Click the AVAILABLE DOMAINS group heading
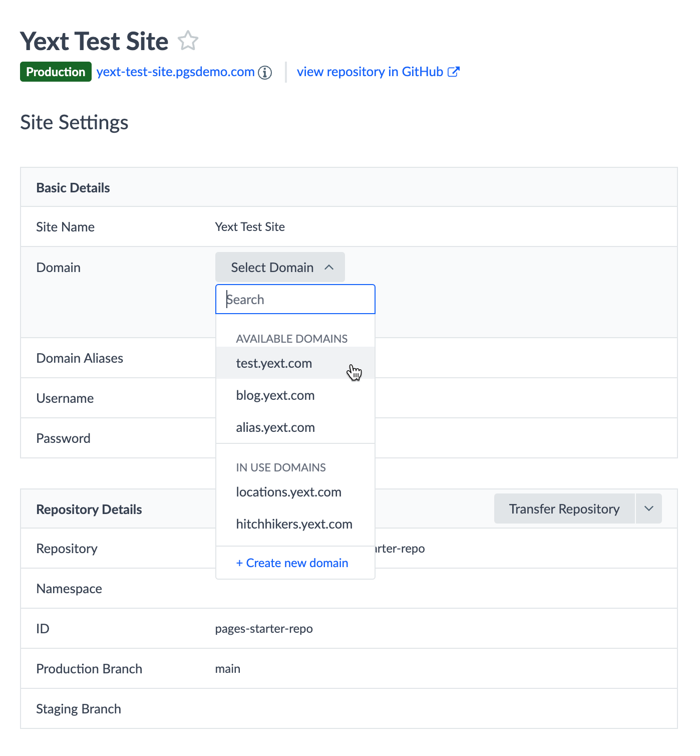 tap(292, 339)
